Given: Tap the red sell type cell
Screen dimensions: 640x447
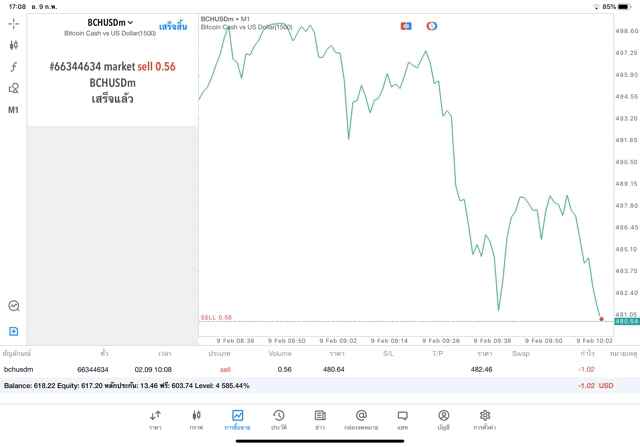Looking at the screenshot, I should (225, 369).
